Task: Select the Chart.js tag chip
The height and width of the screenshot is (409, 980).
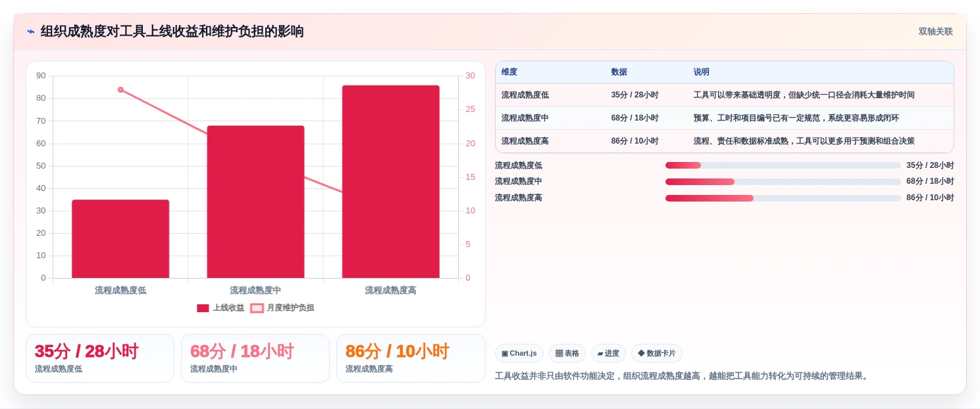Action: pyautogui.click(x=519, y=354)
